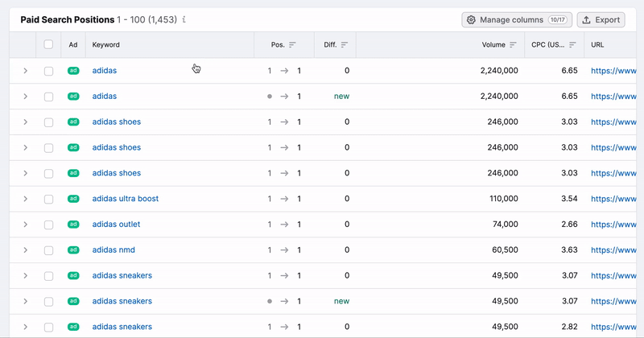Open adidas sneakers keyword link in 2.82 row

(x=122, y=327)
